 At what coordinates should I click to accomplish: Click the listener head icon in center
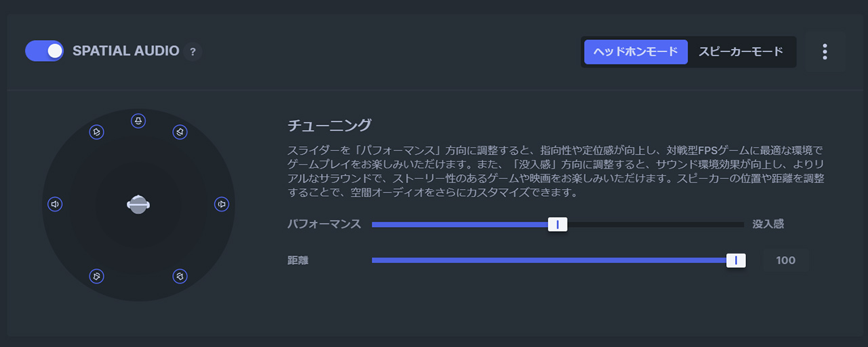tap(138, 204)
